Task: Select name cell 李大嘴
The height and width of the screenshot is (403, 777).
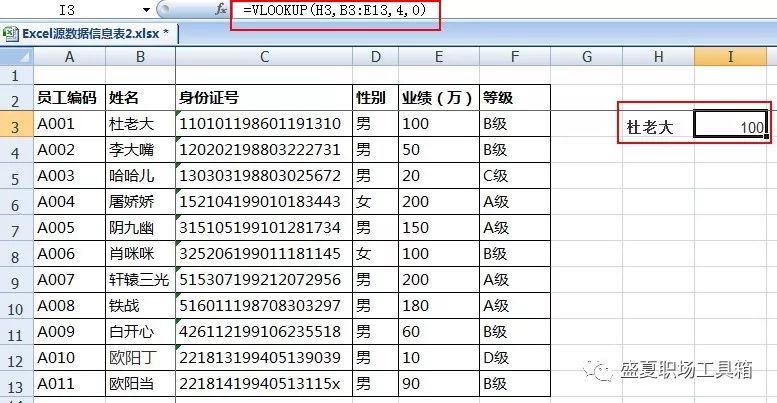Action: point(140,150)
